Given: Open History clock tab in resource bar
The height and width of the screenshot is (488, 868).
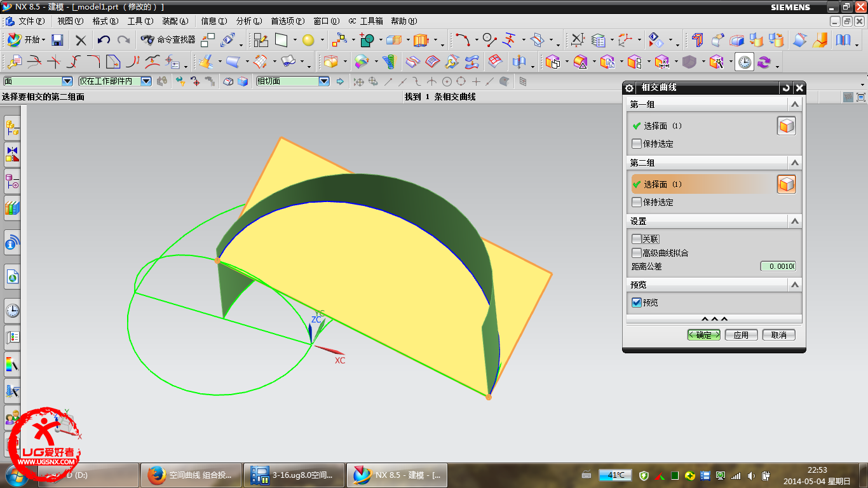Looking at the screenshot, I should click(12, 311).
